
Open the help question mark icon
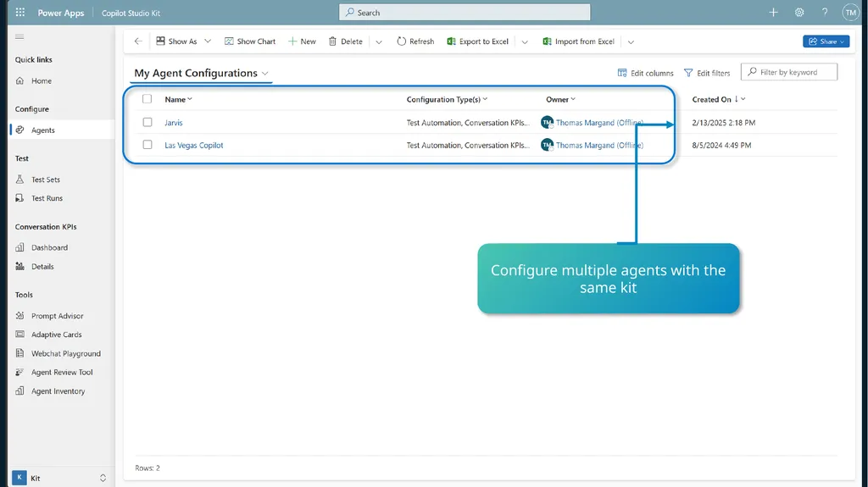(825, 12)
